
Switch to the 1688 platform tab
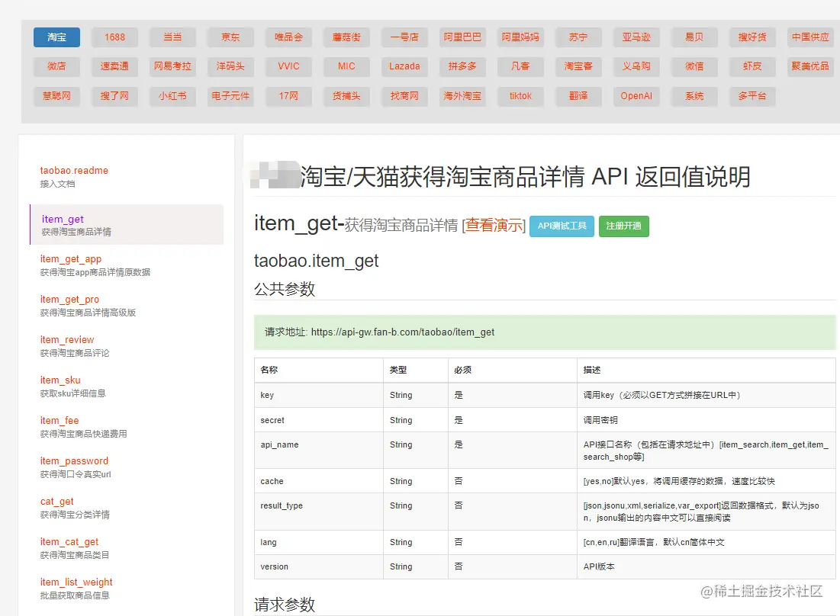(x=114, y=37)
